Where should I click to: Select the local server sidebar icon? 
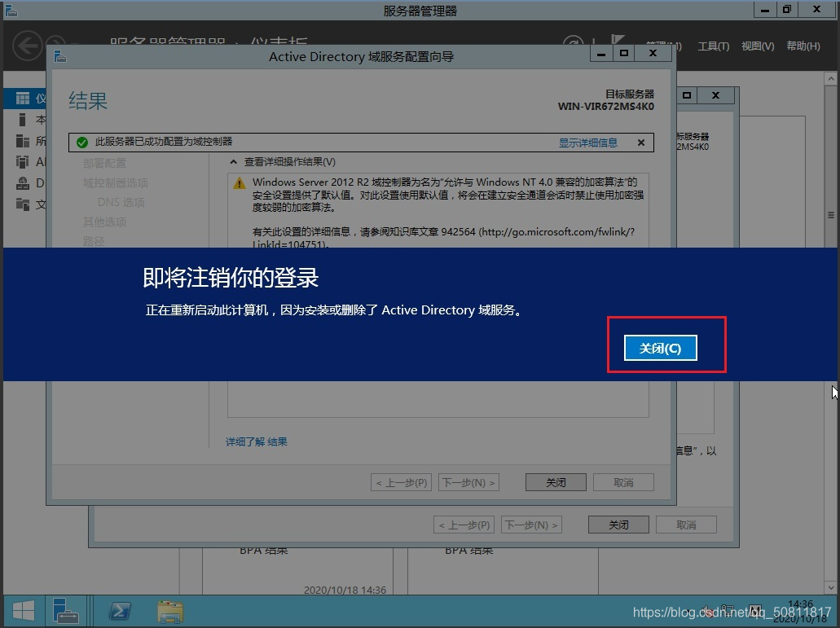23,120
